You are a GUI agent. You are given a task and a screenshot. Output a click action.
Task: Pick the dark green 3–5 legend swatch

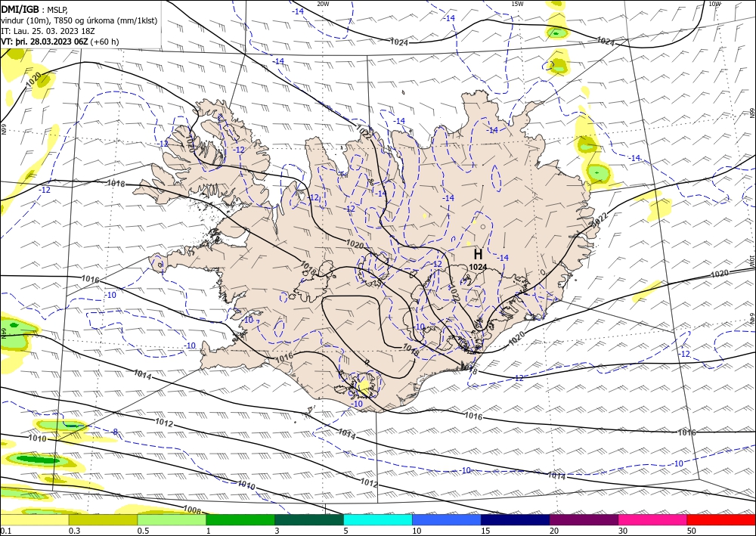click(309, 519)
